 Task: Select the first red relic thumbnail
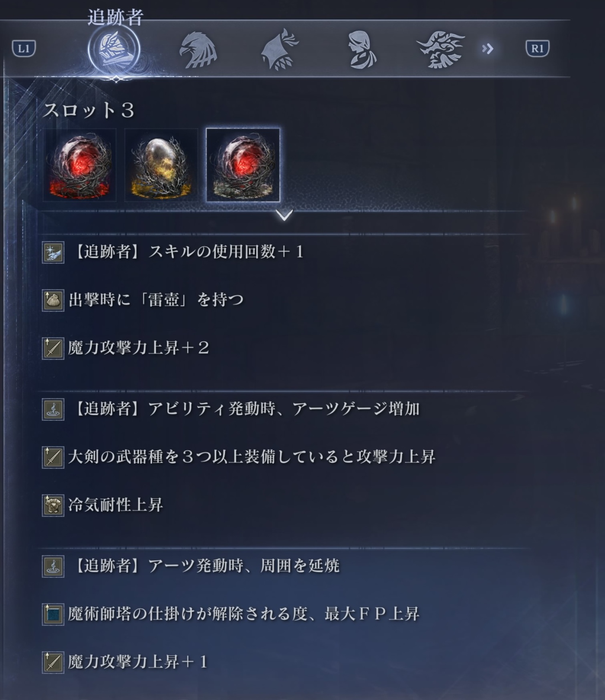(x=80, y=165)
